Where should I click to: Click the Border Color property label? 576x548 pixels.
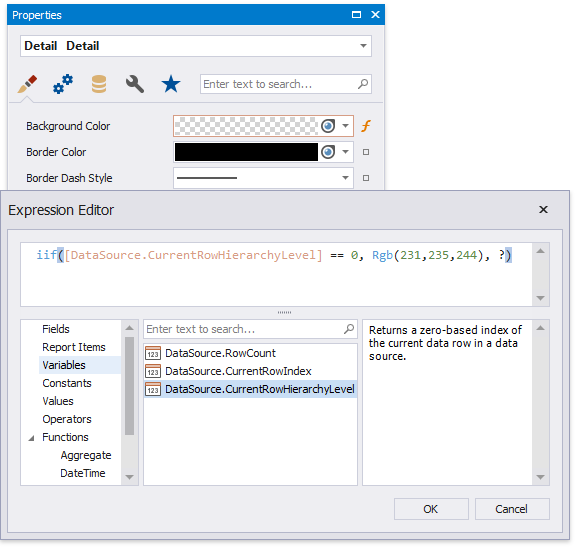(x=56, y=152)
